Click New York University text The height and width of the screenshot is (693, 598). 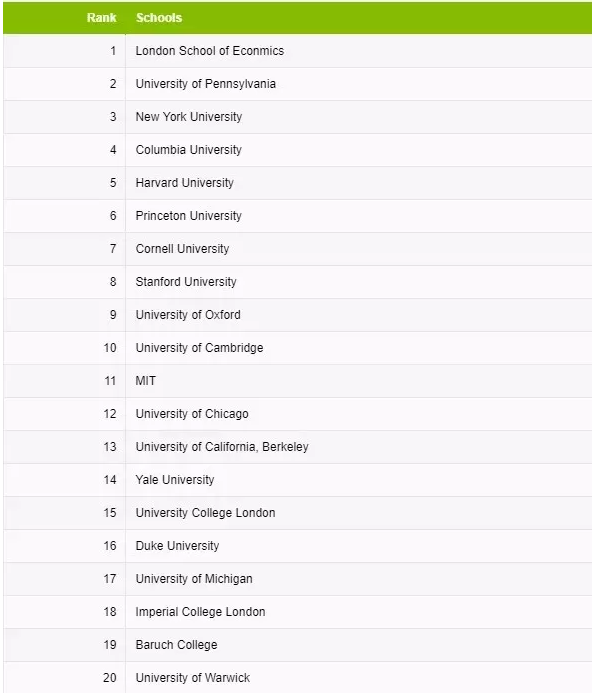point(189,117)
